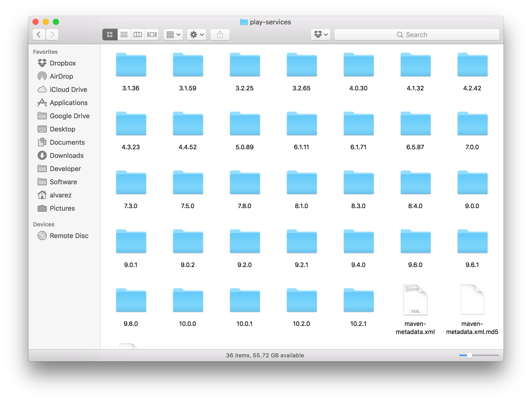Select the 4.0.30 folder
Screen dimensions: 532x402
click(x=359, y=65)
